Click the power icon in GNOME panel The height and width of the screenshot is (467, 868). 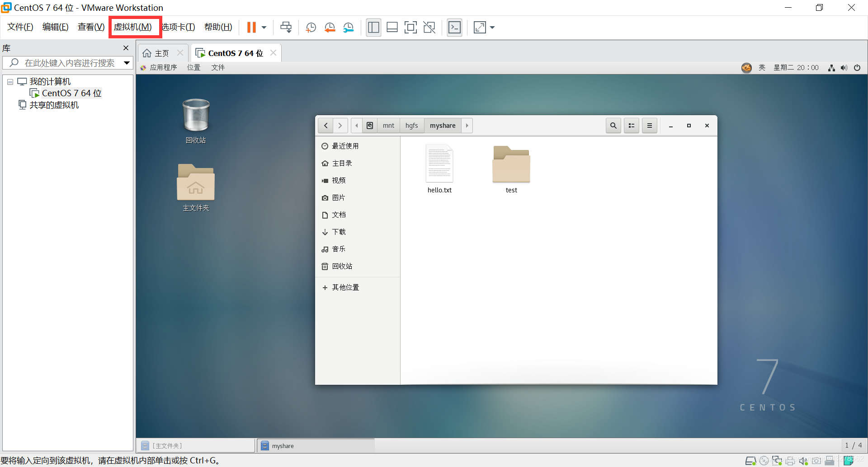(x=857, y=68)
